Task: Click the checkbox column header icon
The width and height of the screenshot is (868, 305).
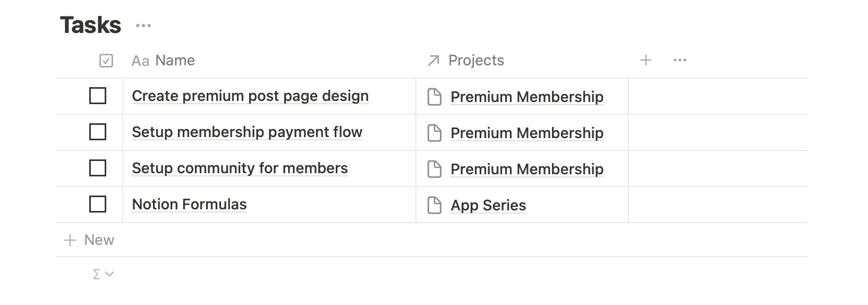Action: click(106, 61)
